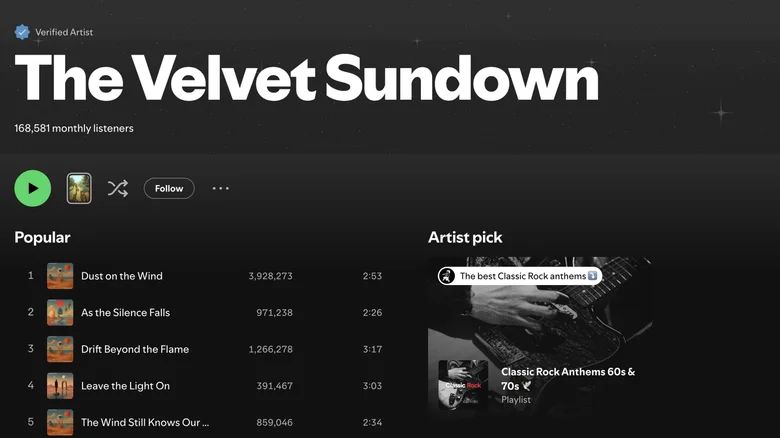Click Leave the Light On cover thumbnail
This screenshot has width=780, height=438.
[x=60, y=386]
